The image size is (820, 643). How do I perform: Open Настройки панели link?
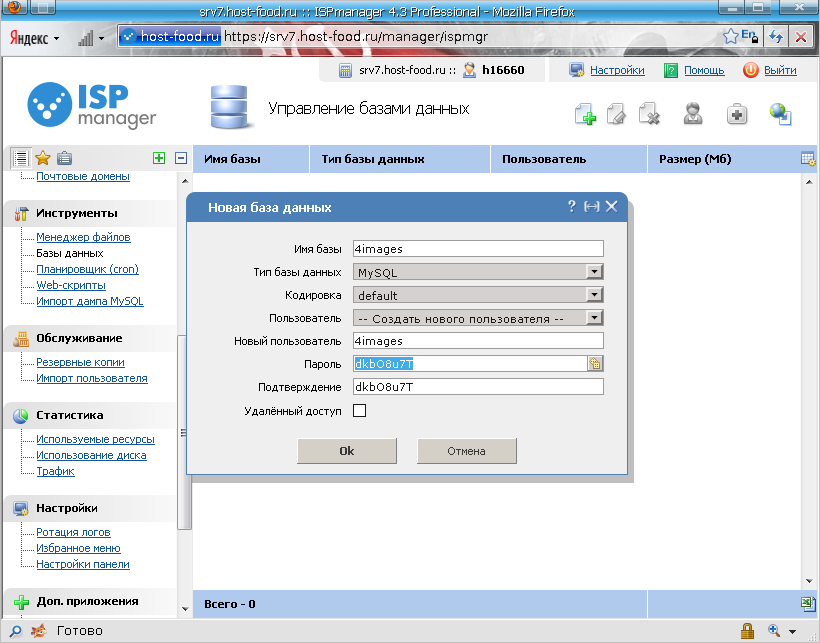pyautogui.click(x=83, y=564)
